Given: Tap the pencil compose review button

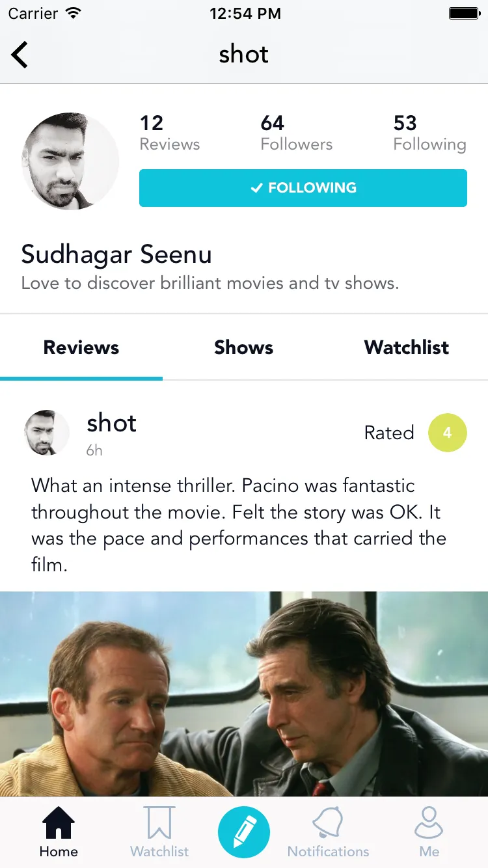Looking at the screenshot, I should click(244, 832).
